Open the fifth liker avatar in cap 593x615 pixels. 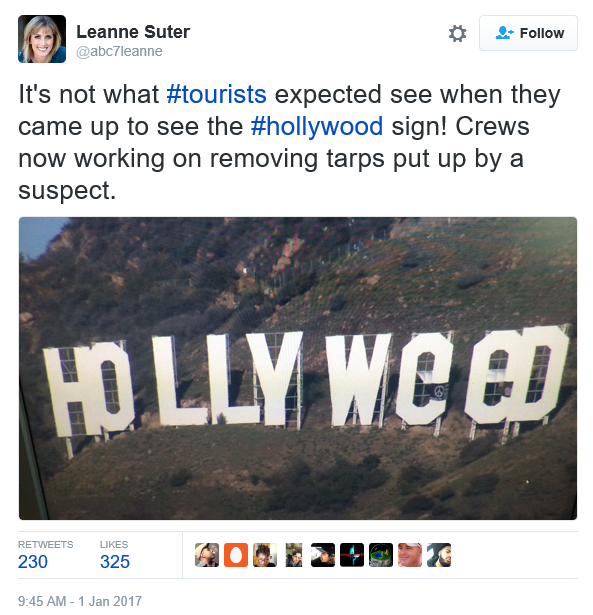click(323, 555)
